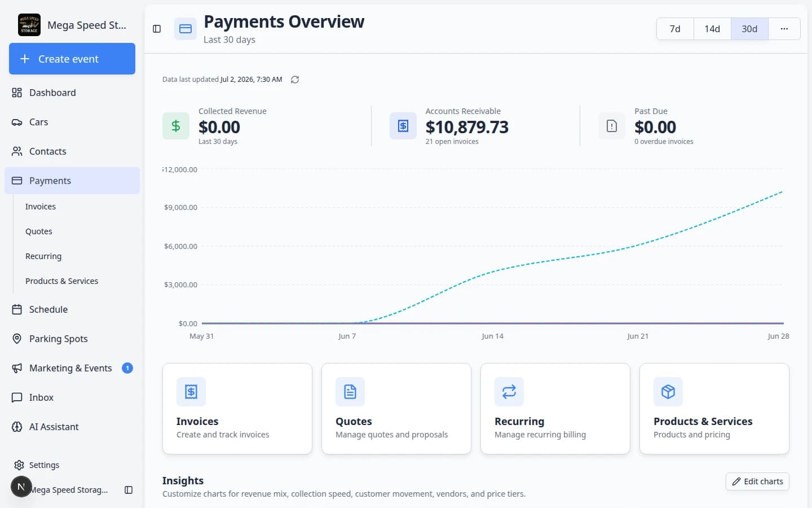Click the Products & Services box icon
This screenshot has height=508, width=812.
tap(668, 392)
